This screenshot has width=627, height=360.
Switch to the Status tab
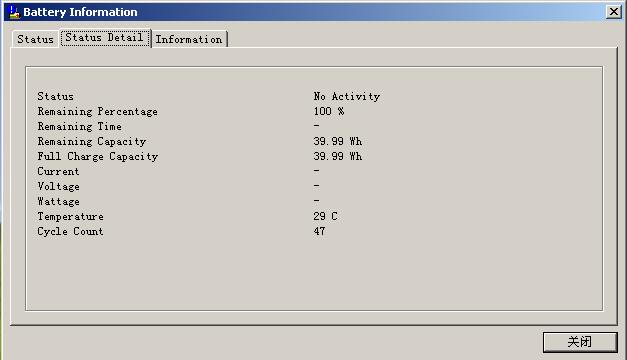[x=35, y=39]
